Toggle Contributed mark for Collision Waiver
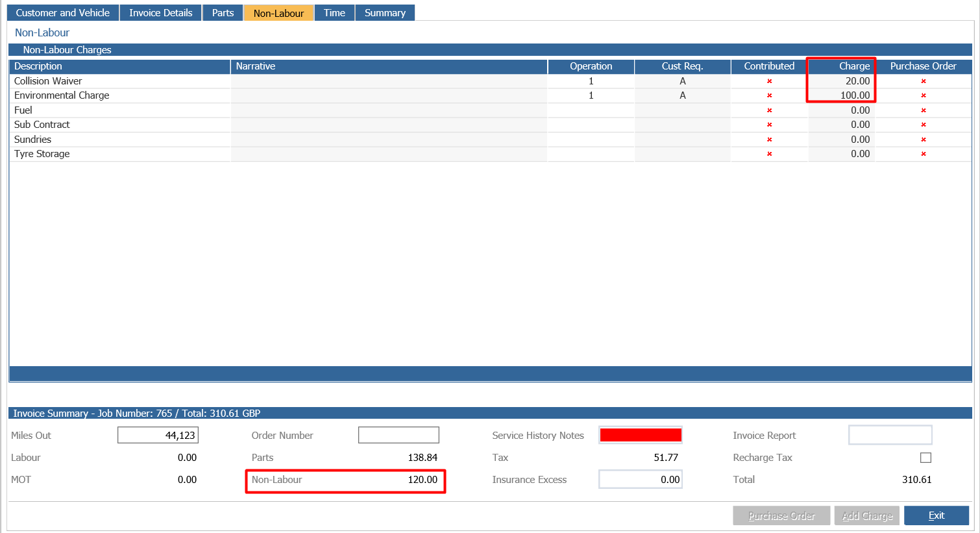The image size is (980, 533). click(x=769, y=81)
